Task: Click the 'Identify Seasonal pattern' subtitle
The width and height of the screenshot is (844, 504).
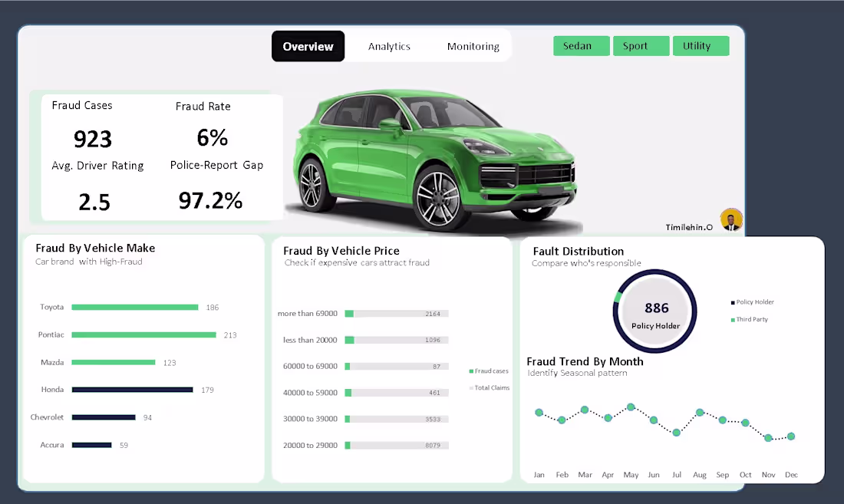Action: tap(577, 373)
